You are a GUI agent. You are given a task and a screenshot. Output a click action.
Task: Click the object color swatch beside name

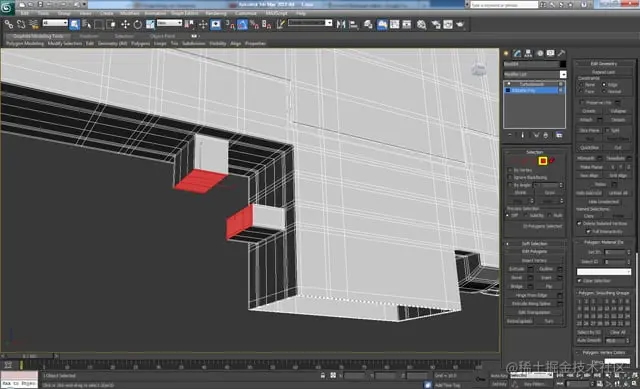click(x=563, y=64)
